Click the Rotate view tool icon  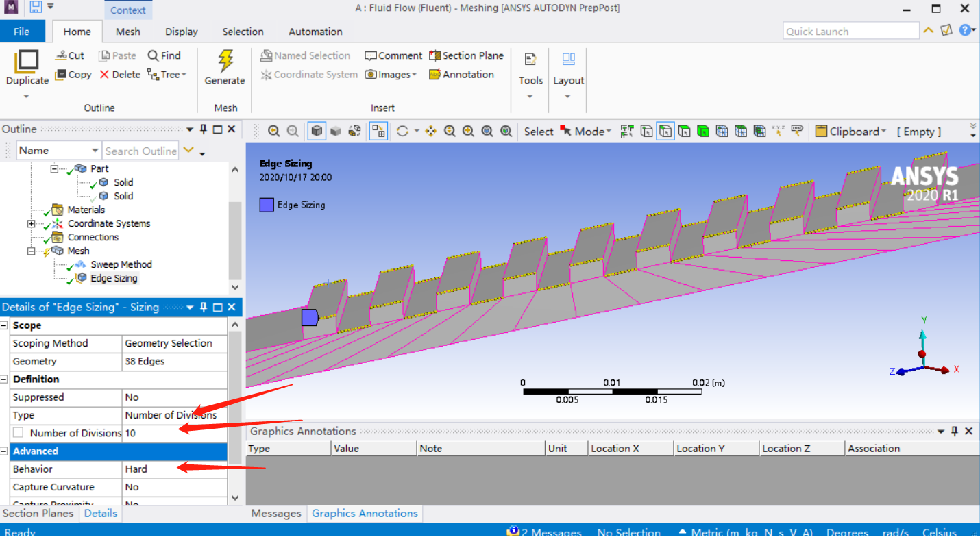pos(402,131)
